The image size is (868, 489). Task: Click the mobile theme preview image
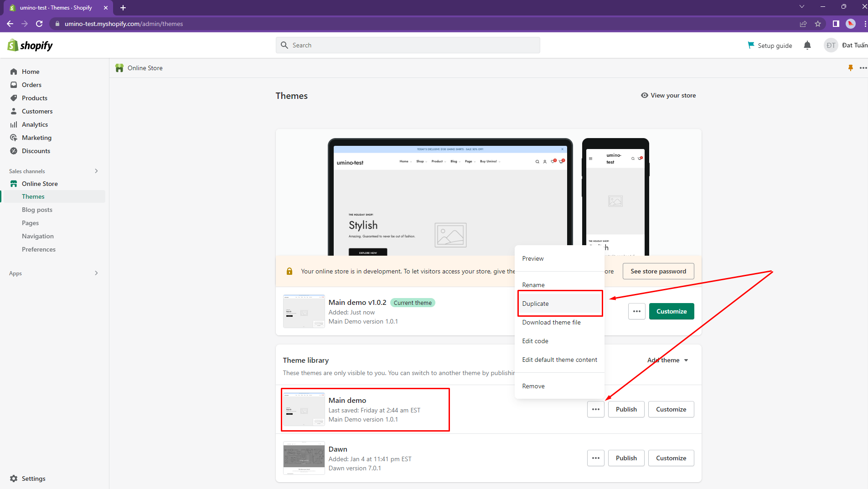[x=615, y=197]
